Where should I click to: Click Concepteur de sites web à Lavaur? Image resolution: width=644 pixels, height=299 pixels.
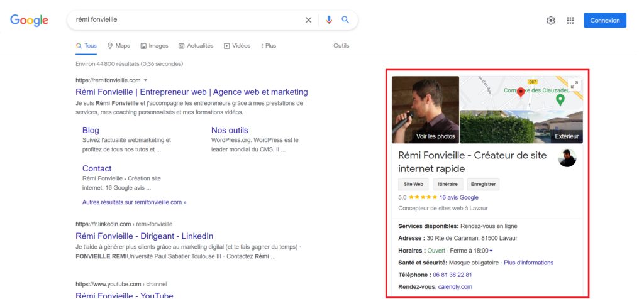coord(443,209)
